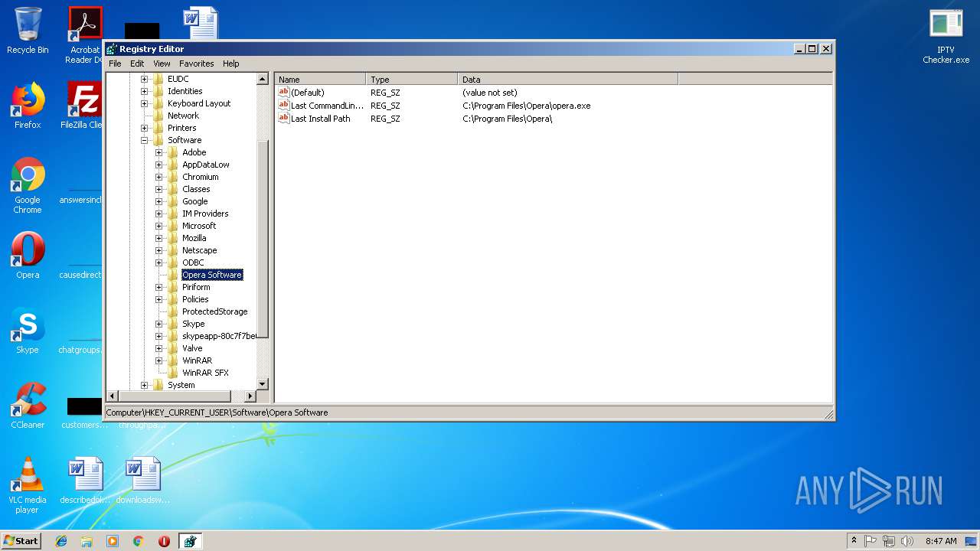Screen dimensions: 980x551
Task: Click Action Center flag tray icon
Action: (871, 541)
